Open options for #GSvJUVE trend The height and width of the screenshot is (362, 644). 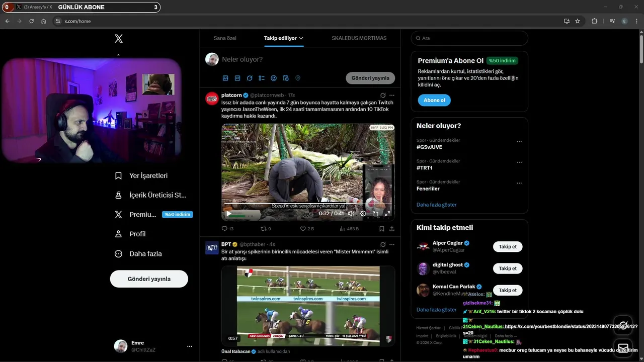pos(519,142)
